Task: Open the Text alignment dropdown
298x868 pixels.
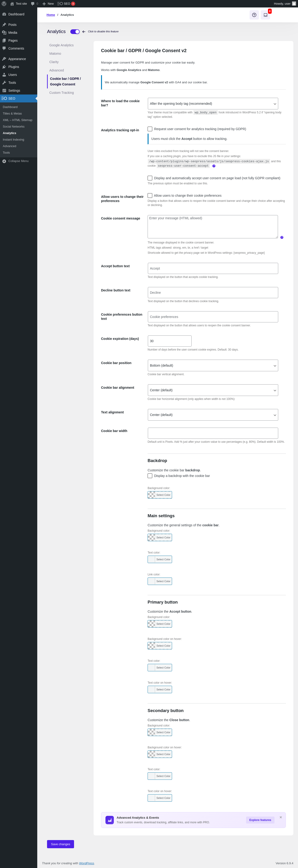Action: tap(213, 415)
